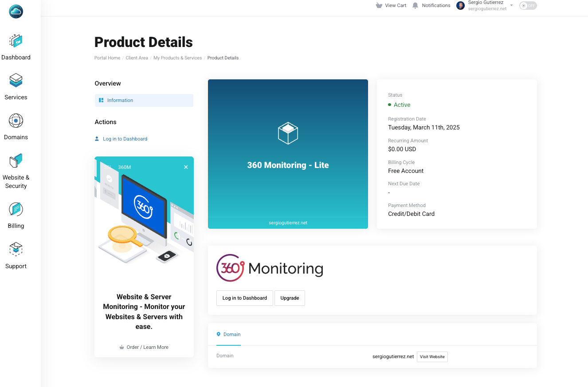Viewport: 588px width, 387px height.
Task: Close the 360M promo card
Action: coord(186,167)
